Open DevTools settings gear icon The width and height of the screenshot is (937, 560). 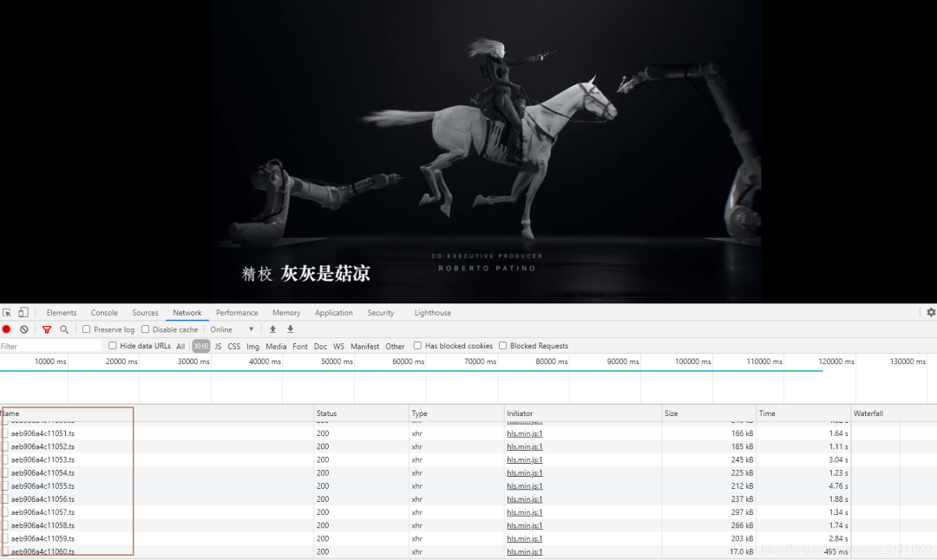pyautogui.click(x=931, y=312)
